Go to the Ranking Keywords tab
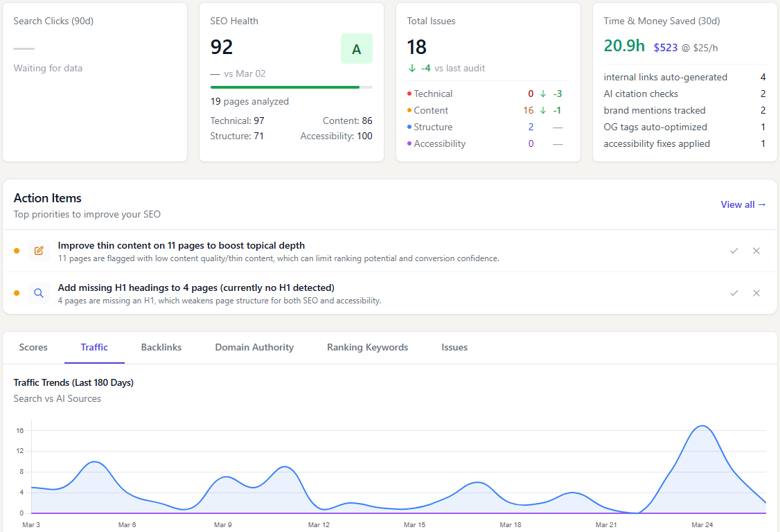The height and width of the screenshot is (532, 780). coord(367,347)
